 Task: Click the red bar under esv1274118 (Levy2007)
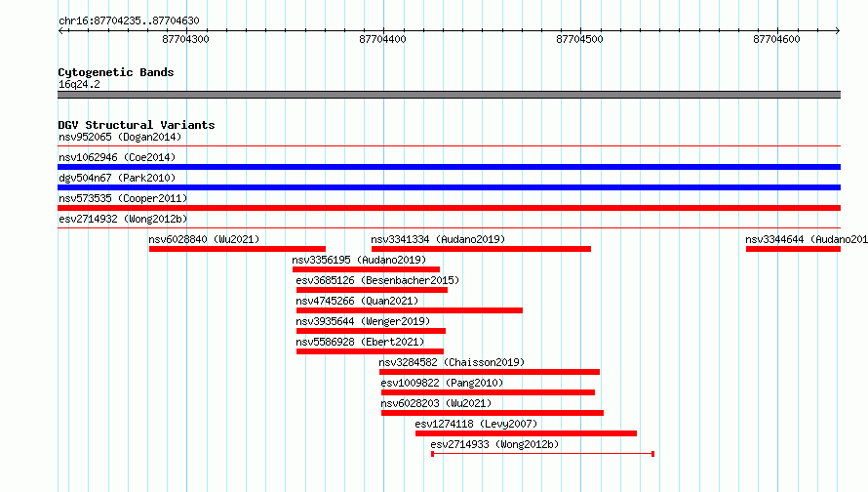526,433
